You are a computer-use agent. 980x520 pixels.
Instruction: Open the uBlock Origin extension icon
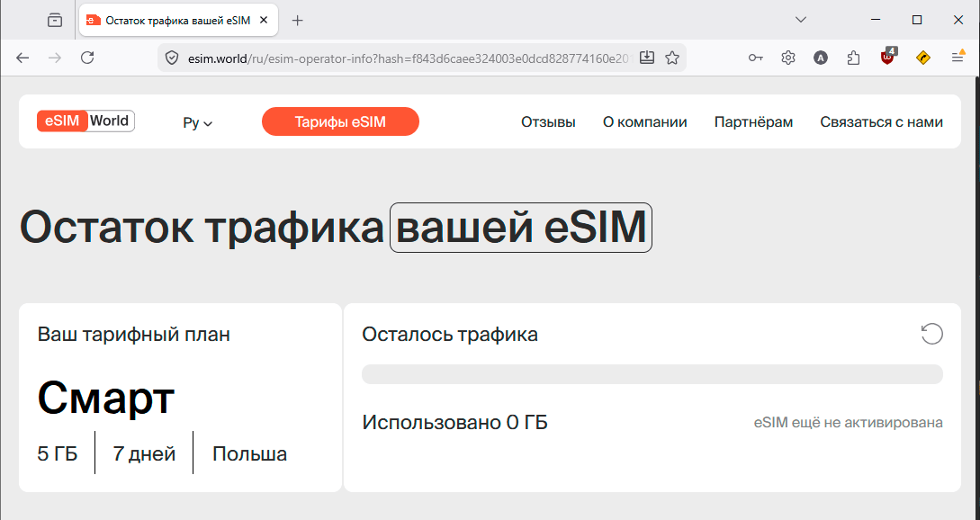(887, 57)
